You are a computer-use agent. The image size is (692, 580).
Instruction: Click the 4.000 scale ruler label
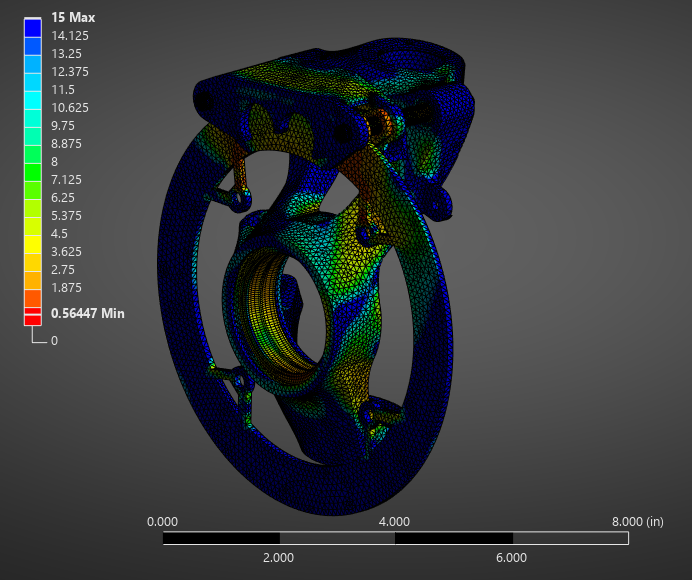tap(394, 522)
